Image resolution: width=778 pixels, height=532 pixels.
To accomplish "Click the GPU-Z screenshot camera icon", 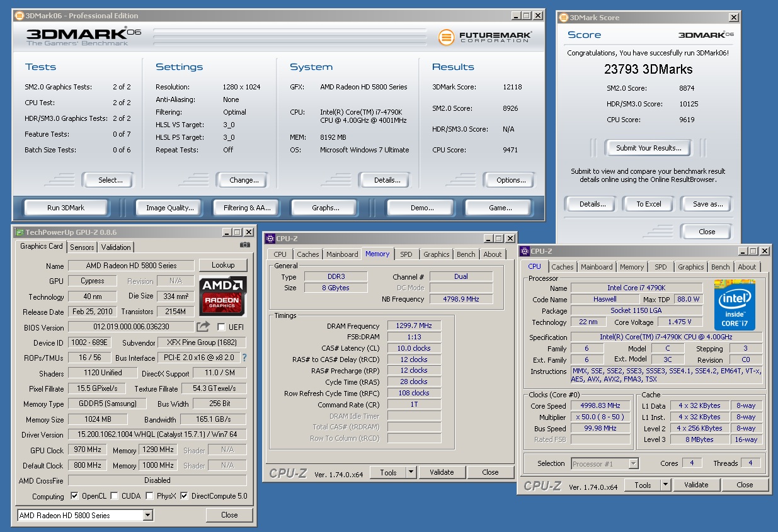I will click(x=245, y=245).
